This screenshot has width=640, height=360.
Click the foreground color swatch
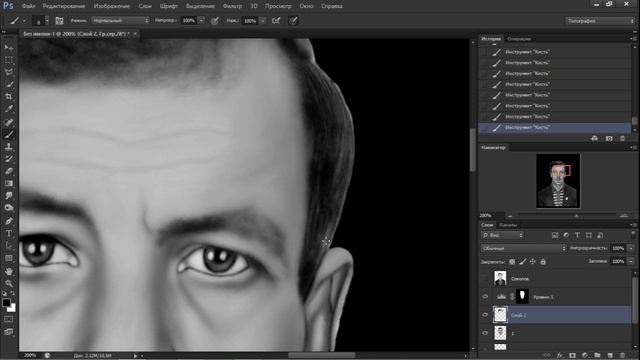[6, 302]
